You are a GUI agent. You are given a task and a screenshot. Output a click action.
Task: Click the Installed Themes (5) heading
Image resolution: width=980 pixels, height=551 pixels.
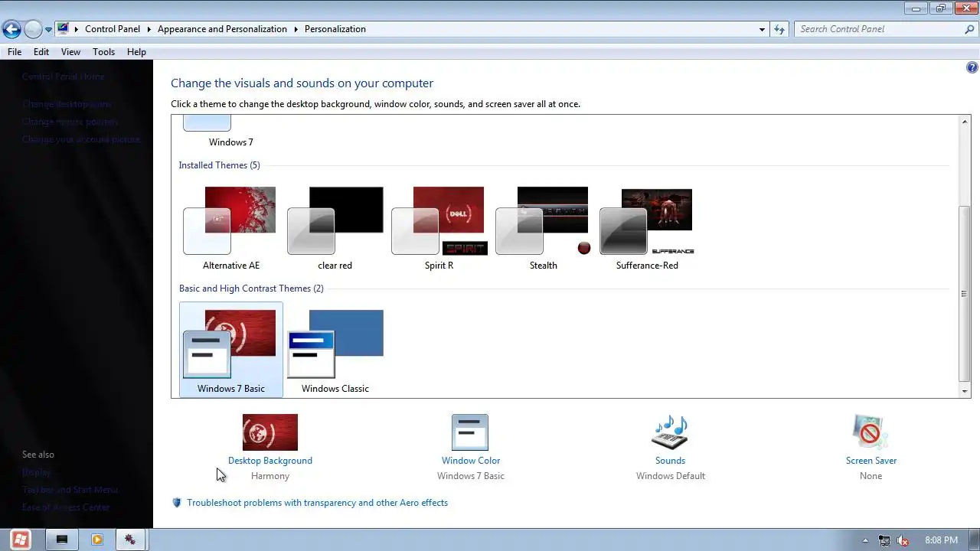219,165
